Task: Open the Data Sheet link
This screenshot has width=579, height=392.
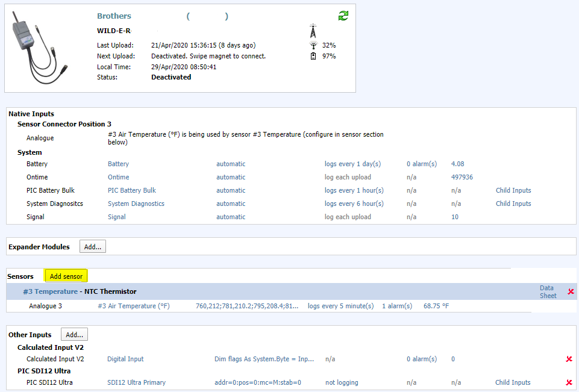Action: [x=548, y=292]
